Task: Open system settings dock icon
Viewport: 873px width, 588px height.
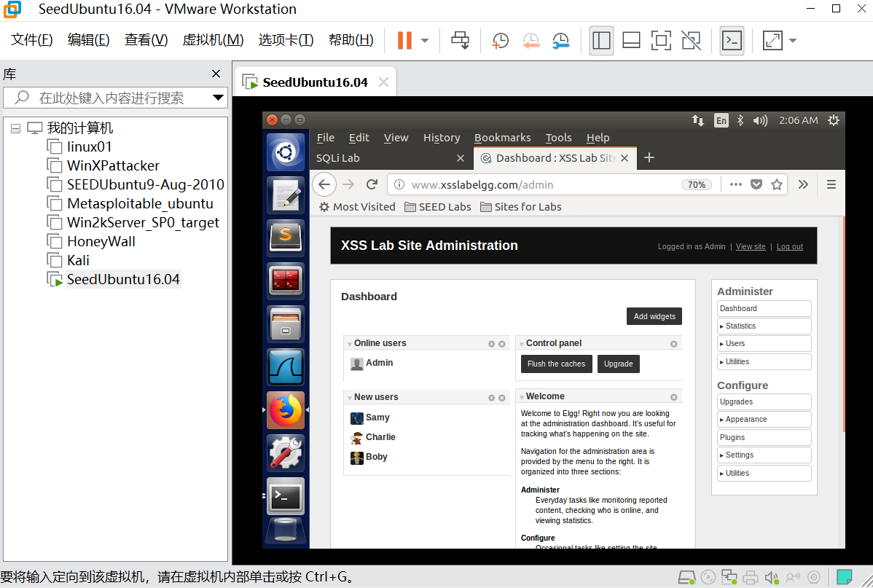Action: click(286, 452)
